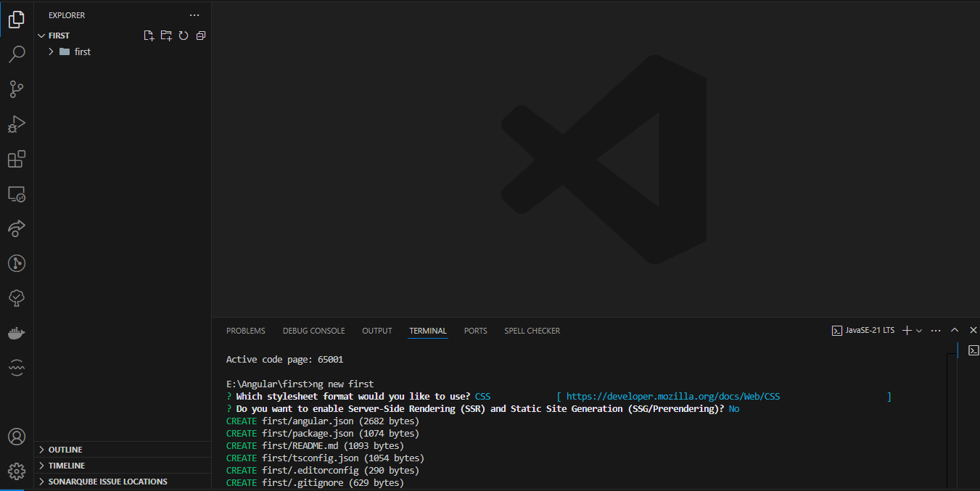This screenshot has width=980, height=491.
Task: Open the Docker whale view
Action: pyautogui.click(x=17, y=333)
